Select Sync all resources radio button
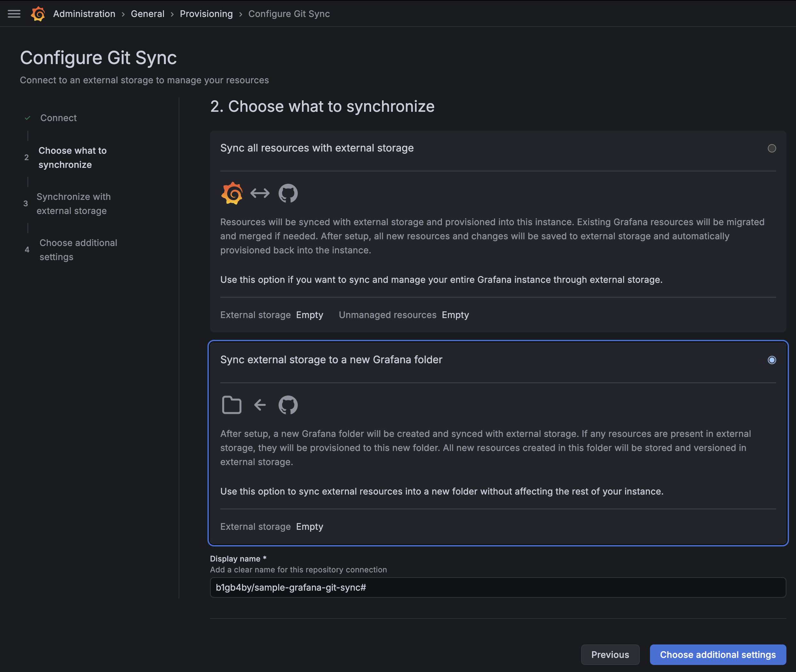 [772, 148]
